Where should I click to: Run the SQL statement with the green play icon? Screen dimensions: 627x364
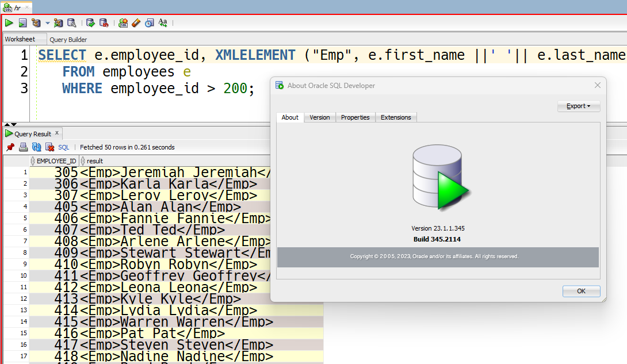[x=9, y=23]
